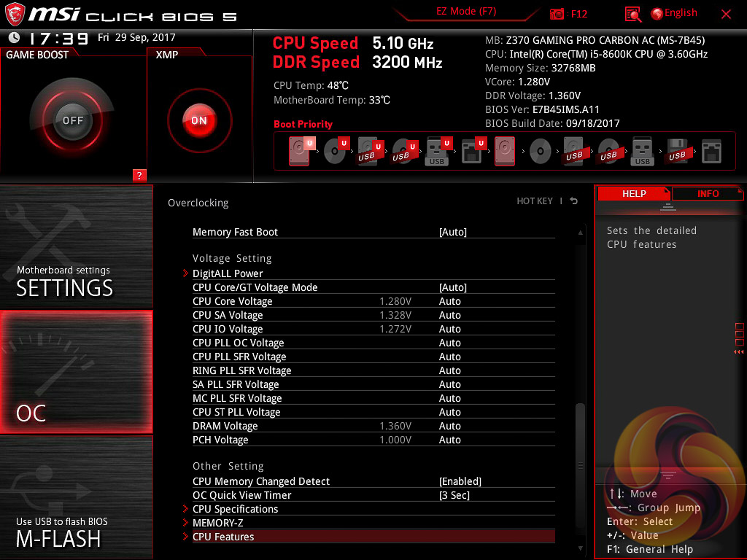Select the UEFI USB hard disk boot device
The width and height of the screenshot is (747, 560).
(371, 151)
